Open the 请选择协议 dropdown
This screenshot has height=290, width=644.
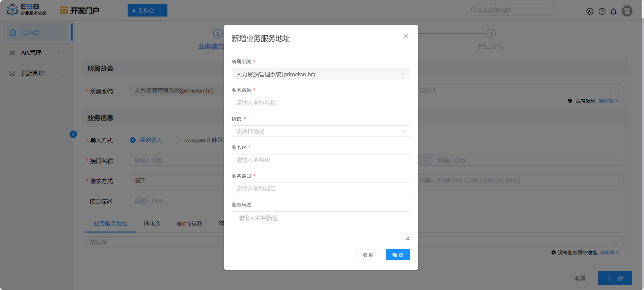click(x=321, y=131)
